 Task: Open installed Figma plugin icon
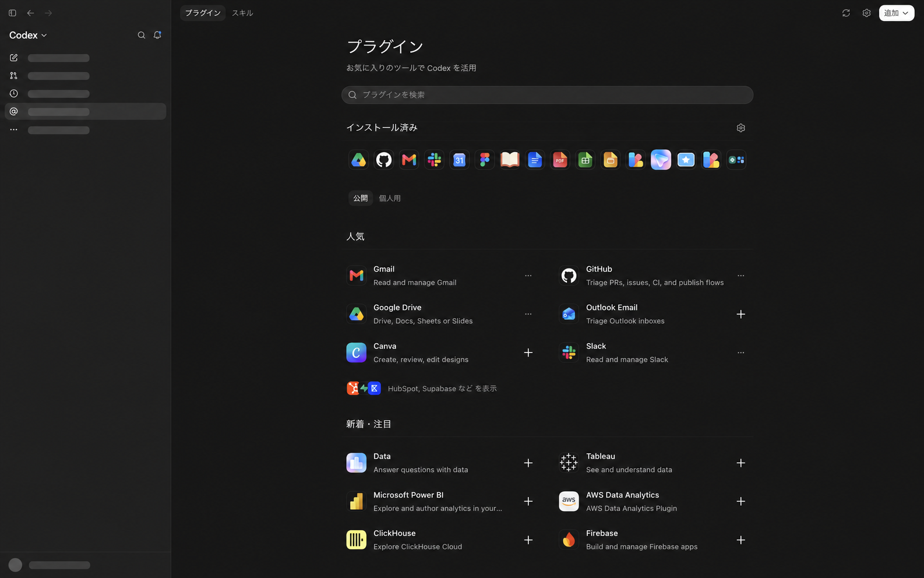point(485,160)
